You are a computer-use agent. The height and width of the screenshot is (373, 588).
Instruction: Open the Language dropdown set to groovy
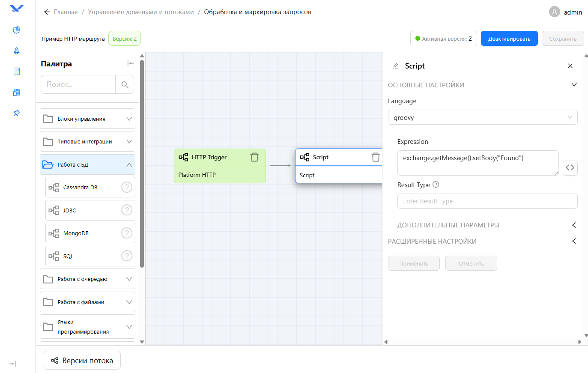tap(482, 117)
